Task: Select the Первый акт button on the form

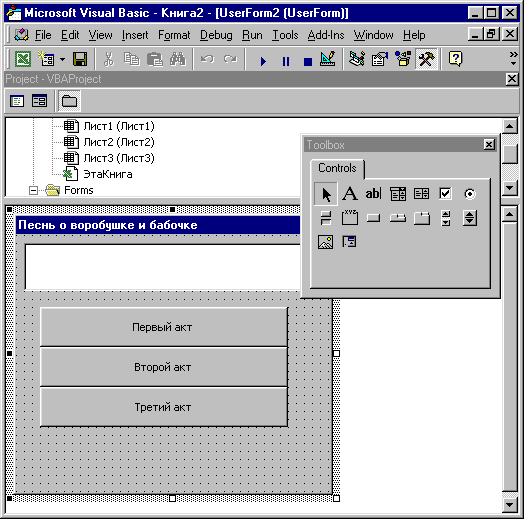Action: point(164,327)
